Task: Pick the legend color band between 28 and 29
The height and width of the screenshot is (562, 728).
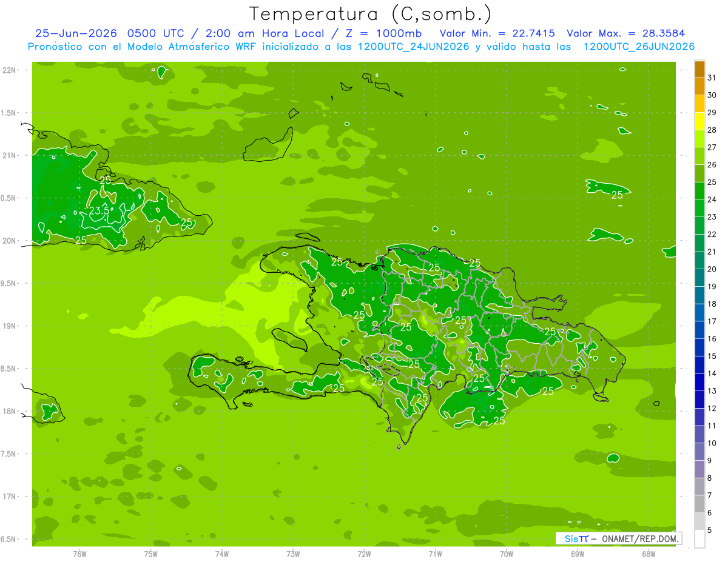Action: click(x=699, y=121)
